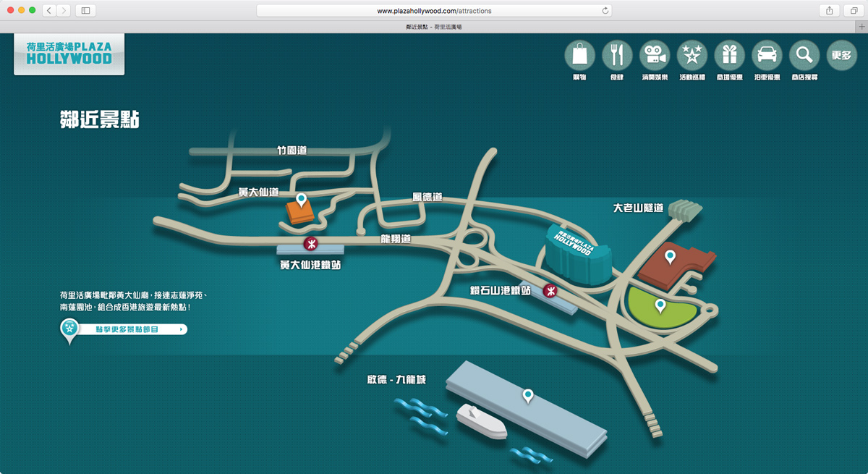Open the dining fork-and-knife icon
The width and height of the screenshot is (868, 474).
617,55
